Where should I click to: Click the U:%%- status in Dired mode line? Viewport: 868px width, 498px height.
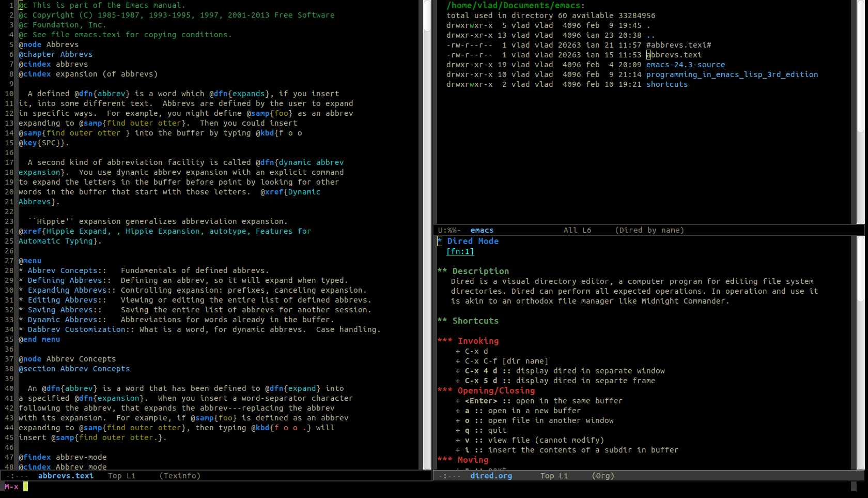(449, 230)
